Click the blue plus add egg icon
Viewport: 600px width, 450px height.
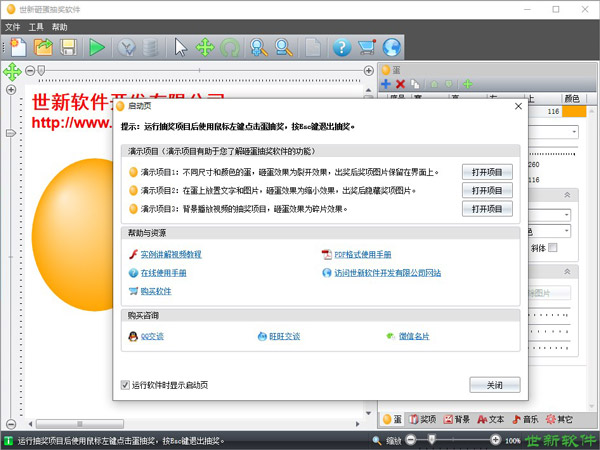[386, 84]
